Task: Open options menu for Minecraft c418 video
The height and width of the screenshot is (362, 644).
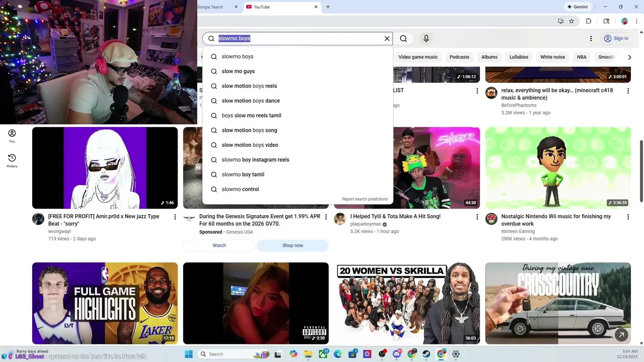Action: pyautogui.click(x=628, y=91)
